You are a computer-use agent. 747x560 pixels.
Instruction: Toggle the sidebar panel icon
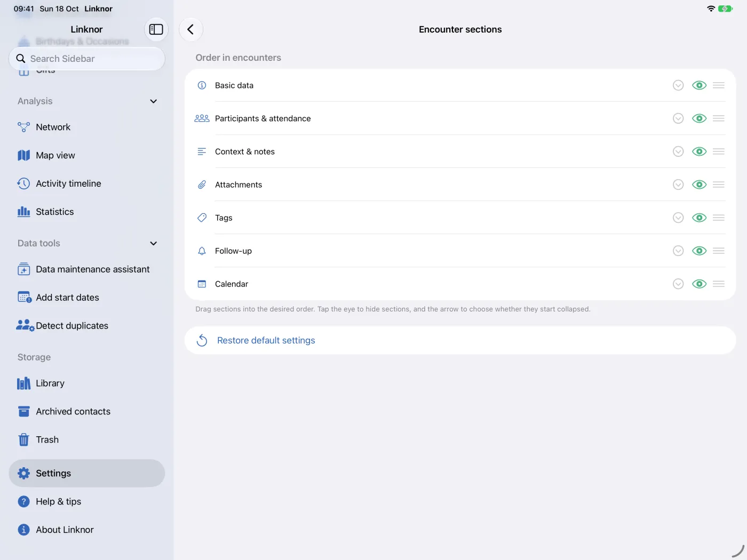click(x=156, y=29)
